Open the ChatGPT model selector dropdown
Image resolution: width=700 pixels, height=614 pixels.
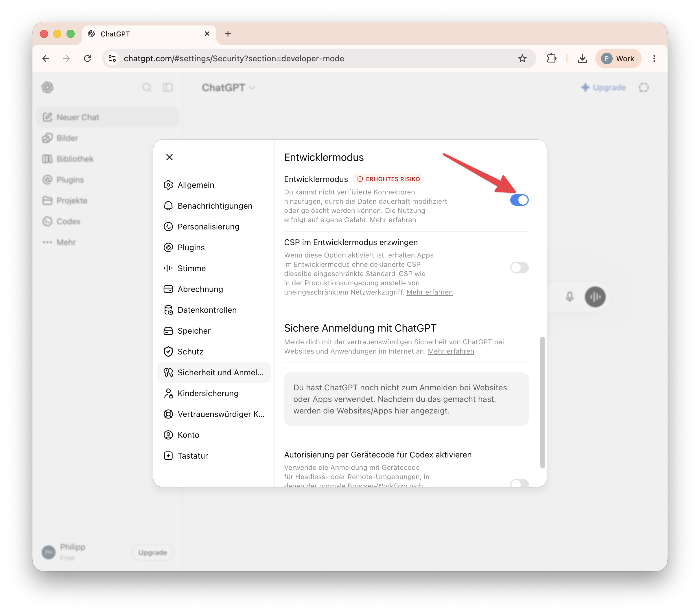coord(229,88)
